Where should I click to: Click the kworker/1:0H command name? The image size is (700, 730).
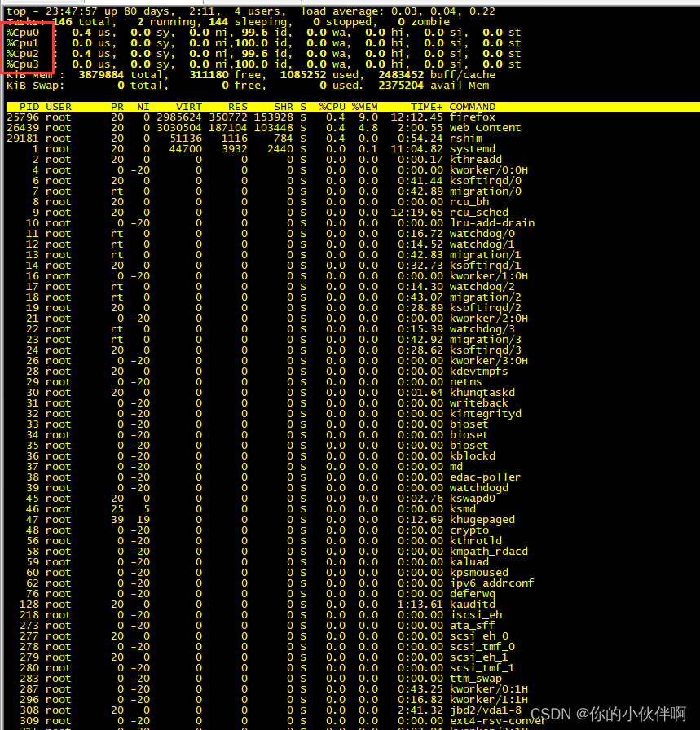(489, 276)
